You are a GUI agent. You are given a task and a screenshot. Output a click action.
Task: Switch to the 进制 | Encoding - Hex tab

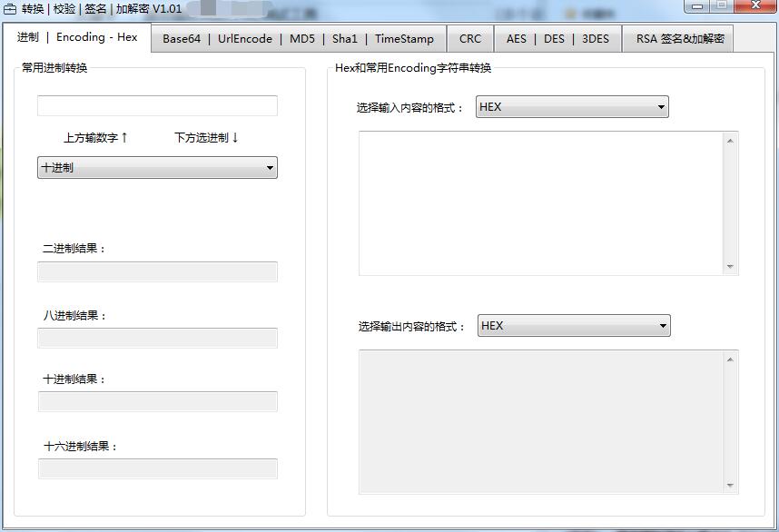click(x=77, y=37)
